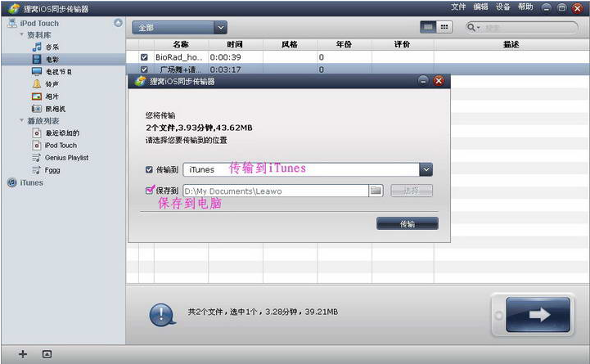Open the 帮助 menu
The width and height of the screenshot is (590, 364).
(525, 7)
